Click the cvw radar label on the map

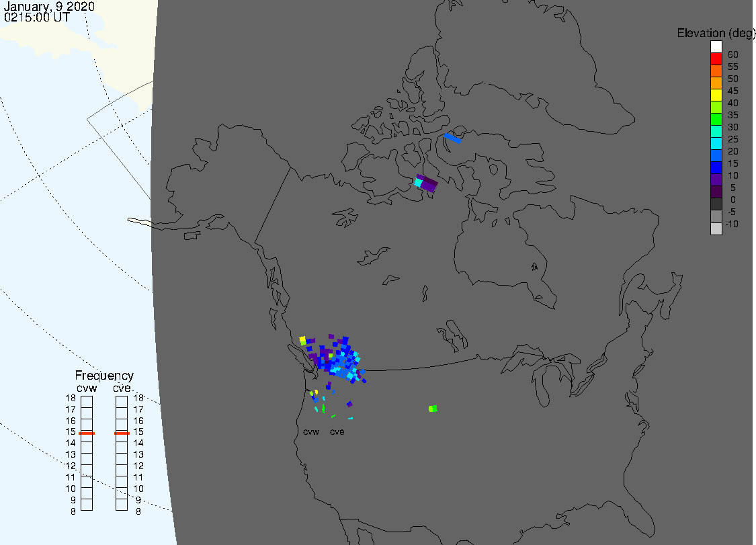click(x=311, y=431)
